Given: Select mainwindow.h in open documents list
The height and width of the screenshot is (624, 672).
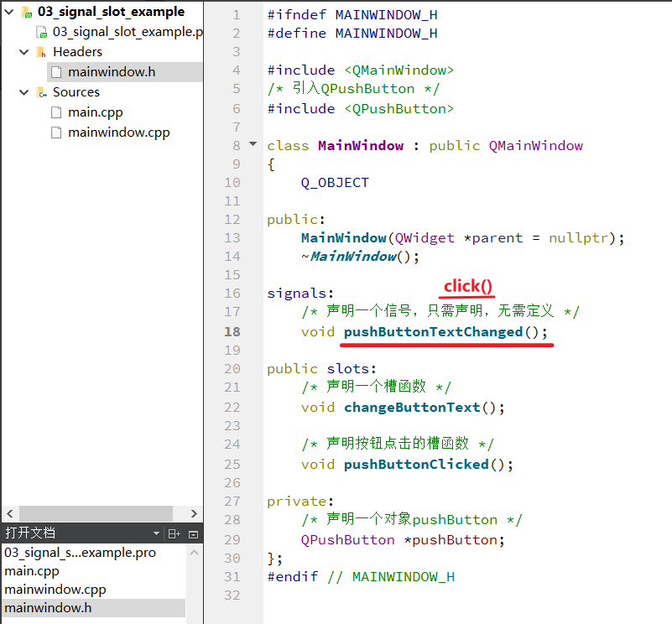Looking at the screenshot, I should point(93,608).
